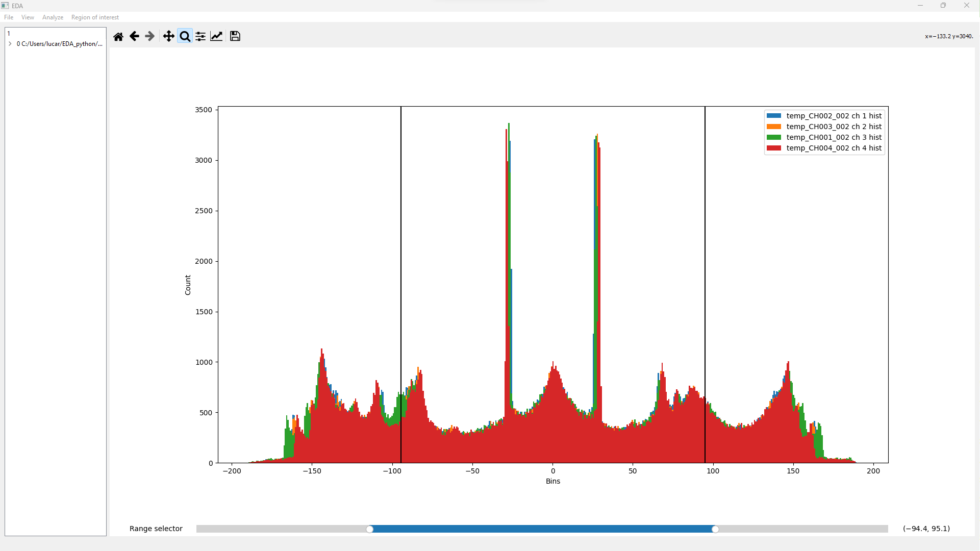
Task: Select the Pan axes tool
Action: [x=168, y=36]
